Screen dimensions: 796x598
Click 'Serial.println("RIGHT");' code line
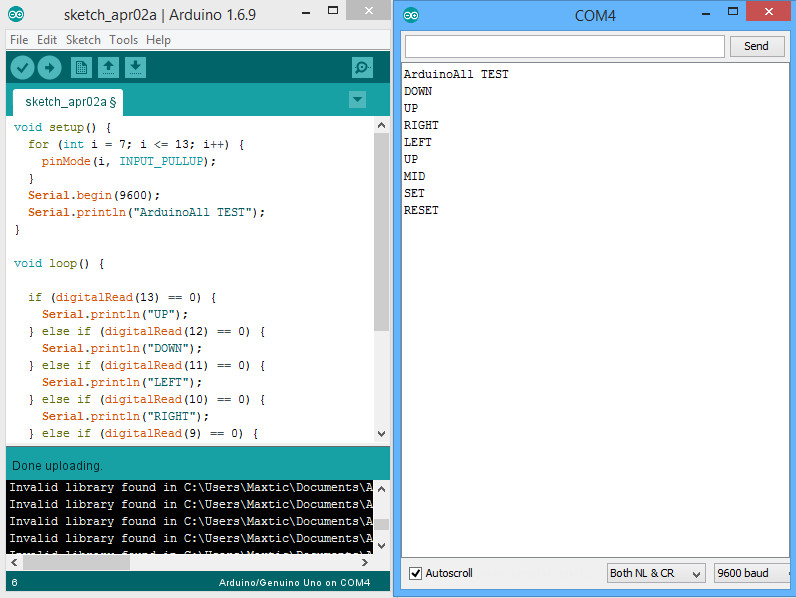tap(125, 416)
